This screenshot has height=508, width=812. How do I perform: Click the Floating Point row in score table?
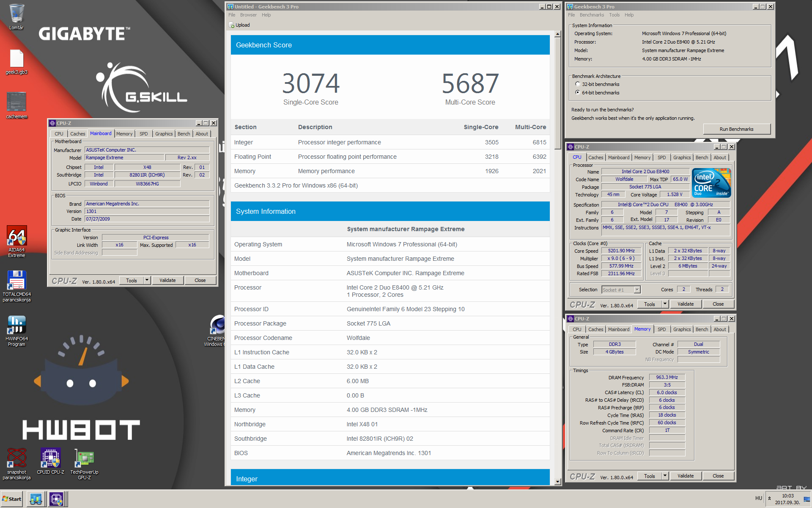[x=390, y=157]
